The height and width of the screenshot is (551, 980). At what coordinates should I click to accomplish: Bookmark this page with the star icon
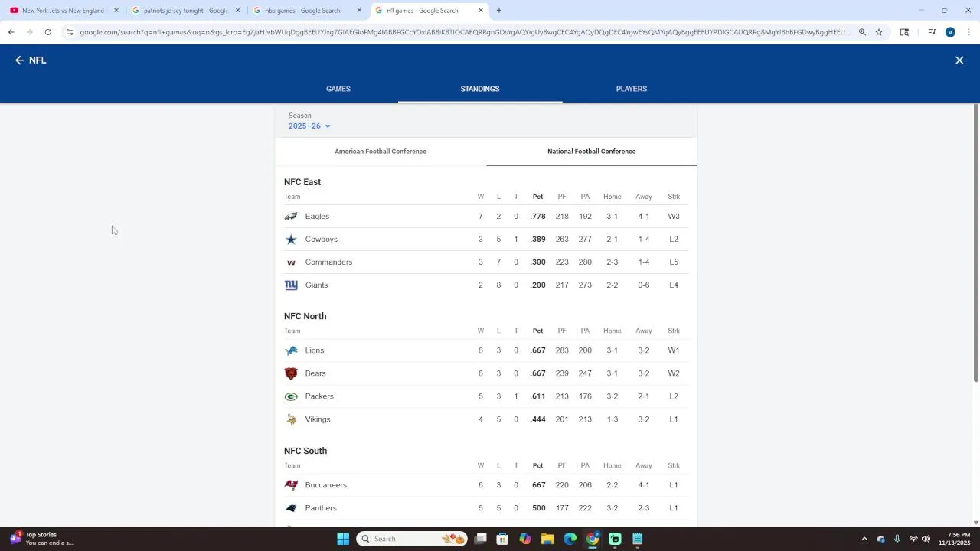(879, 32)
